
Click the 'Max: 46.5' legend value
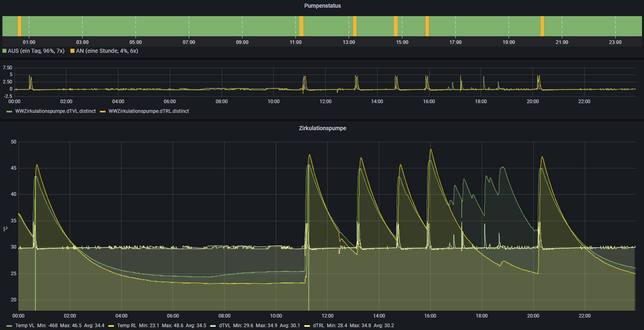(71, 326)
